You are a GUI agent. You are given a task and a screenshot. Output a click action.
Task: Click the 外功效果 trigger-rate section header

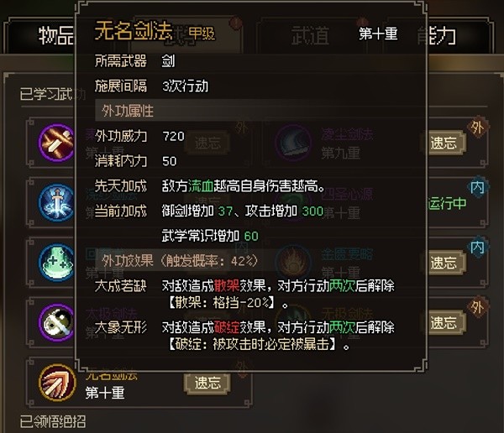click(180, 260)
